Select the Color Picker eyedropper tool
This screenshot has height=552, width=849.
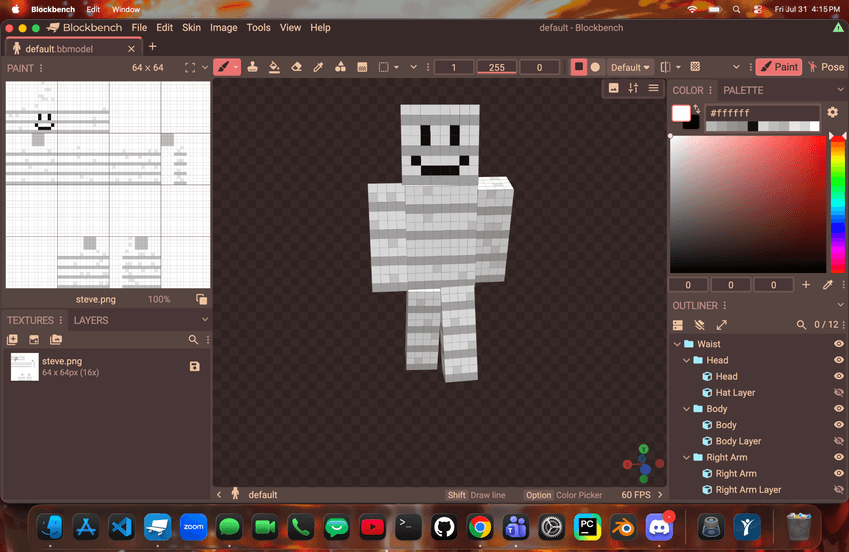318,67
